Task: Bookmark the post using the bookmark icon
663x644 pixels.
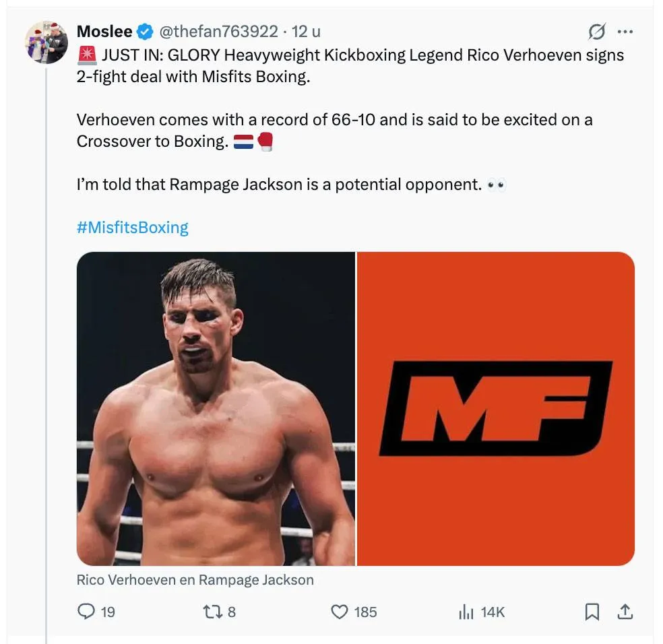Action: click(x=592, y=612)
